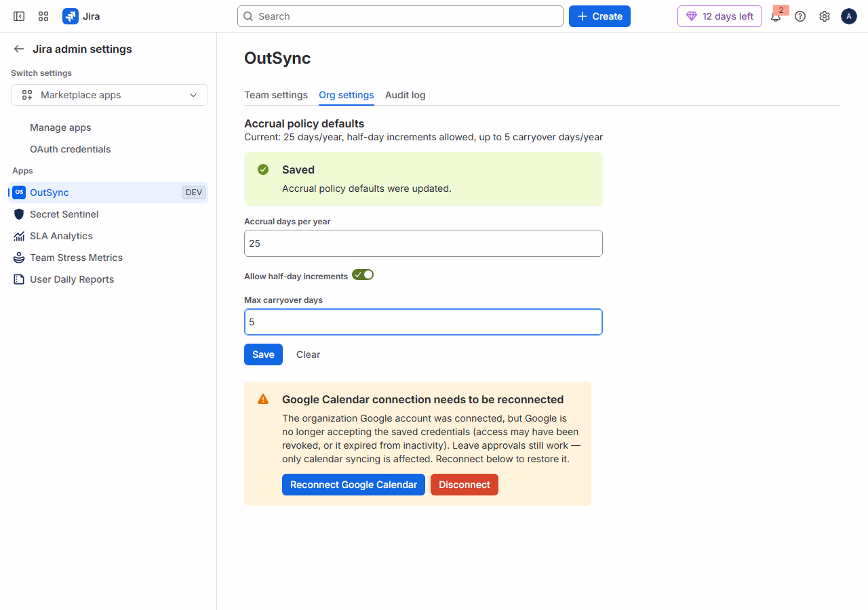This screenshot has height=610, width=868.
Task: Click the 'Current: 25 days/year' summary line
Action: tap(423, 137)
